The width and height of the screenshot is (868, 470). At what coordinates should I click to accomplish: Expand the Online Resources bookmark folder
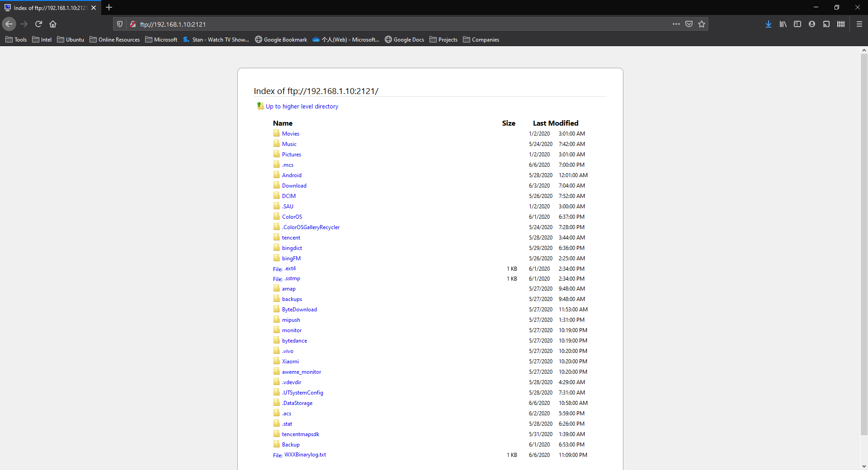115,40
